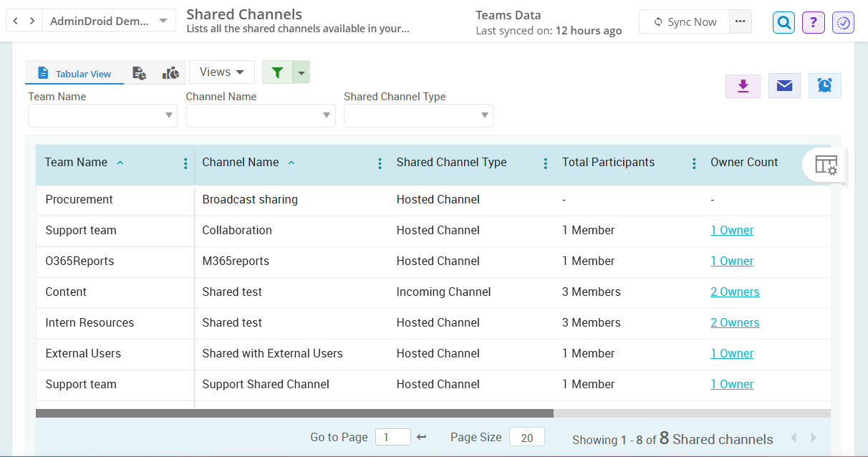868x457 pixels.
Task: Expand the Views dropdown
Action: point(221,72)
